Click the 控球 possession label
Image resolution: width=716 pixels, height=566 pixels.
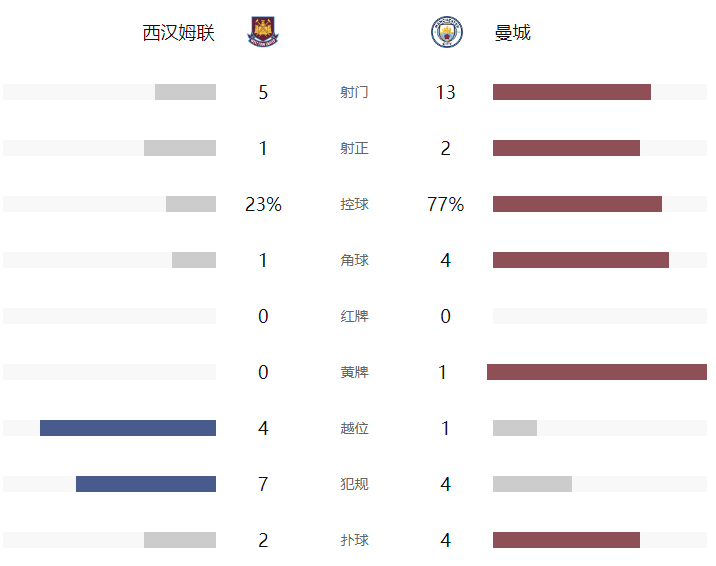[354, 205]
